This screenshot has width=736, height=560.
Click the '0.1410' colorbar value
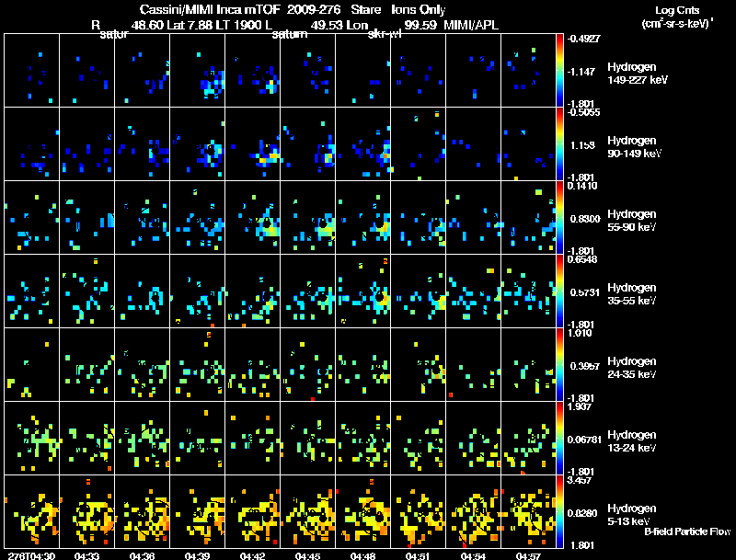point(582,186)
